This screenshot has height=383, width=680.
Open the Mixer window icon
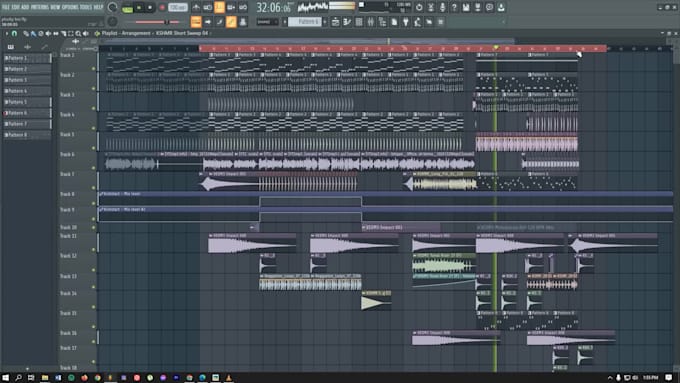pyautogui.click(x=371, y=22)
